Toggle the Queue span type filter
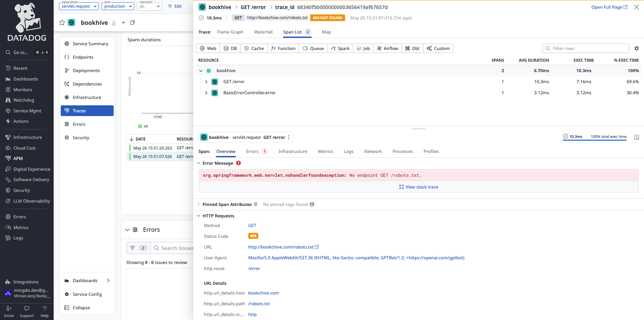The image size is (644, 320). pyautogui.click(x=313, y=48)
